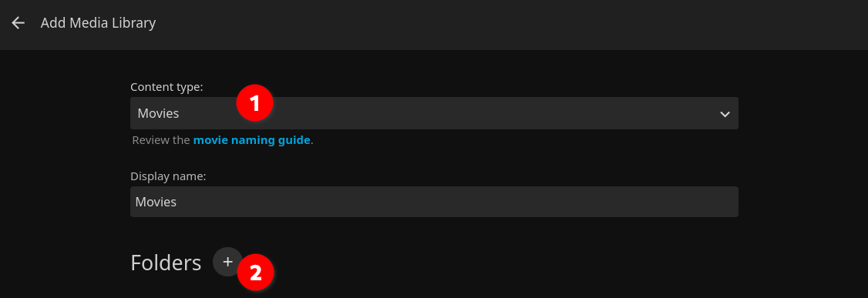Select the word Movies in Content type dropdown
868x298 pixels.
point(158,113)
